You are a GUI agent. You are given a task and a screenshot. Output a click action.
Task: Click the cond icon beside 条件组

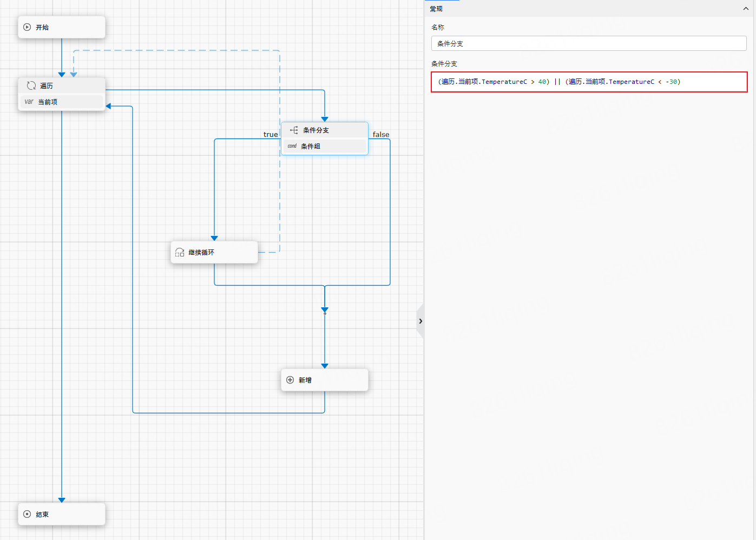(x=292, y=146)
